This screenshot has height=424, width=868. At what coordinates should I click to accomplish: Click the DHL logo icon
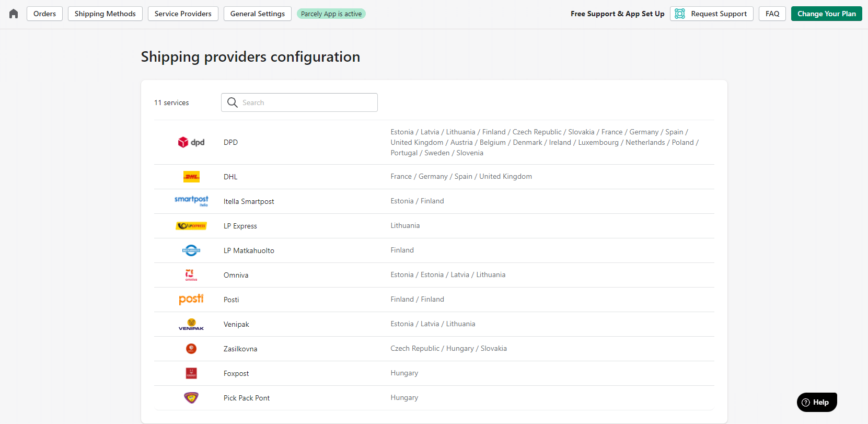(191, 177)
